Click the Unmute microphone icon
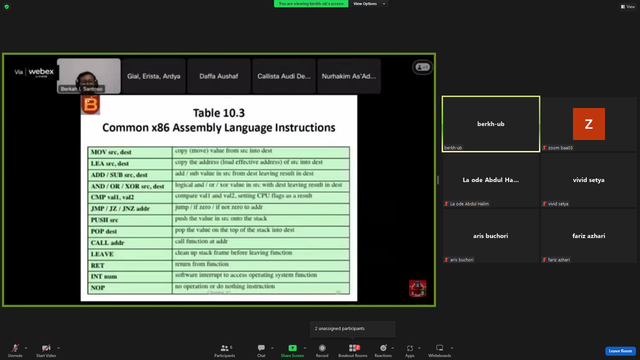The width and height of the screenshot is (640, 360). click(15, 348)
